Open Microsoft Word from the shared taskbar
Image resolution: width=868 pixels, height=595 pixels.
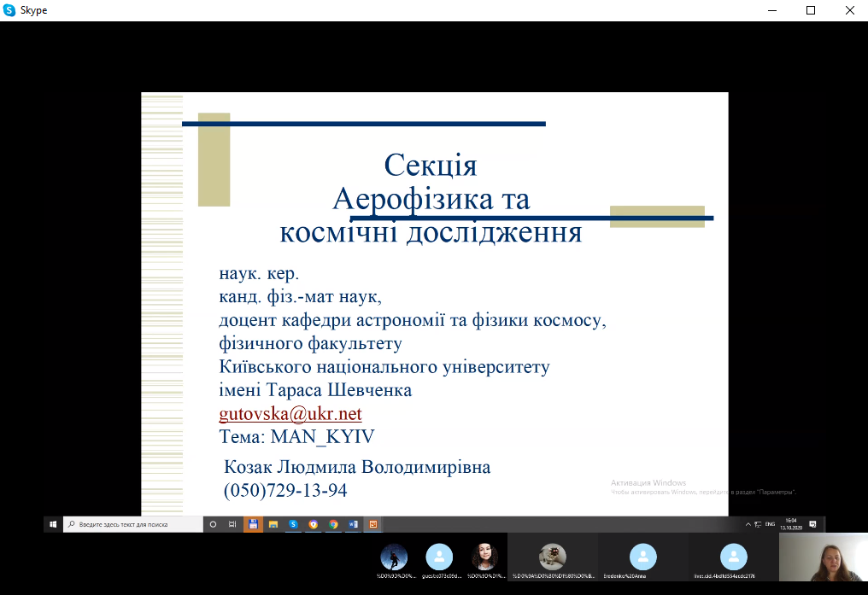pos(353,524)
